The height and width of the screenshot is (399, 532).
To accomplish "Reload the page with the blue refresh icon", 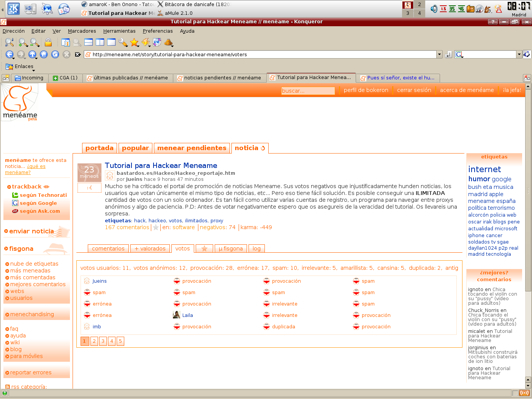I will 55,55.
